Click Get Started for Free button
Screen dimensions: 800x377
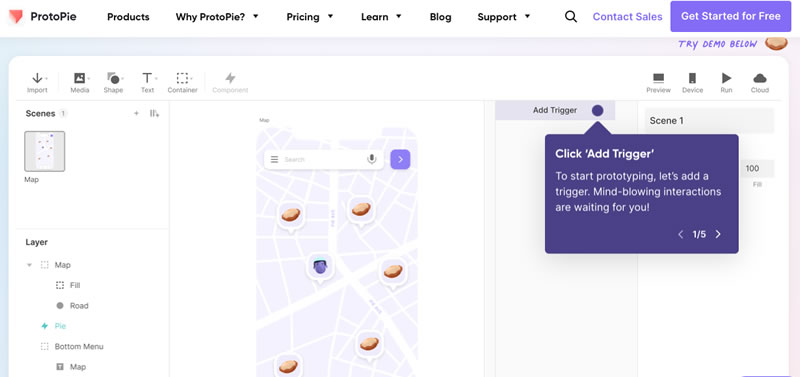731,16
